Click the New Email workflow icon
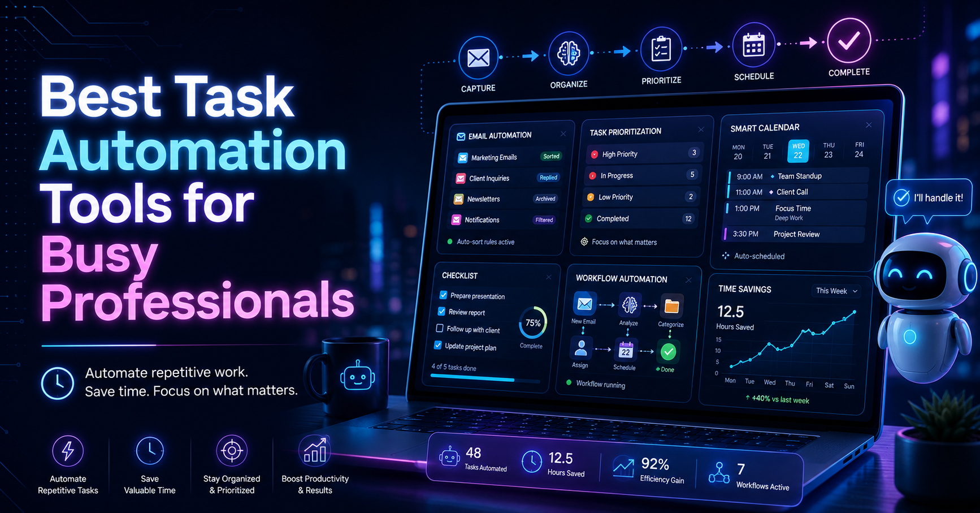The width and height of the screenshot is (980, 513). 584,304
